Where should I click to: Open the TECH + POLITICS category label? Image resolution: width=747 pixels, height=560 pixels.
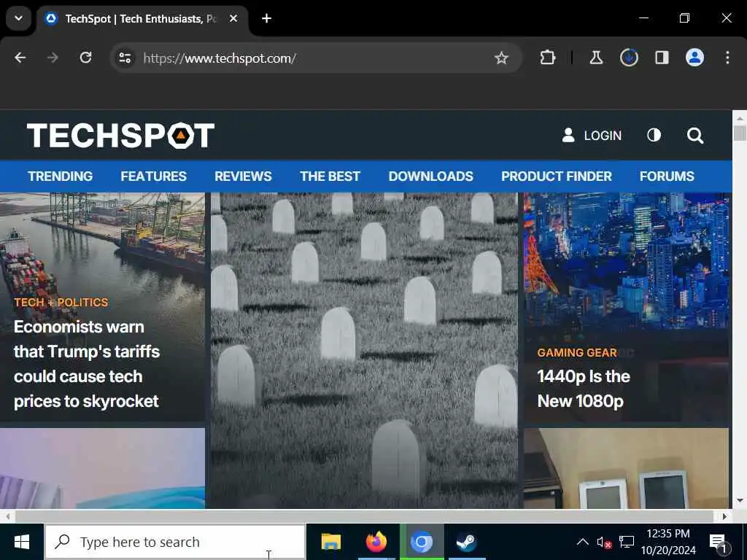pyautogui.click(x=61, y=303)
